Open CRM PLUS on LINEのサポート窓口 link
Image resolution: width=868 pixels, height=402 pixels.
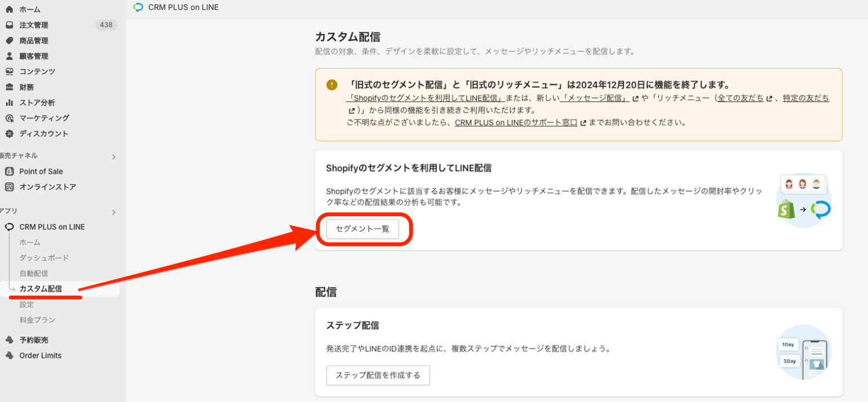516,122
